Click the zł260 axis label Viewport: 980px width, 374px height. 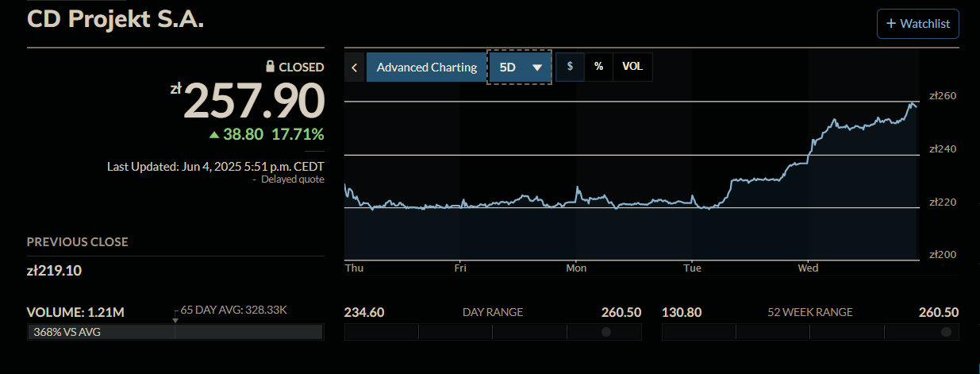pos(943,96)
